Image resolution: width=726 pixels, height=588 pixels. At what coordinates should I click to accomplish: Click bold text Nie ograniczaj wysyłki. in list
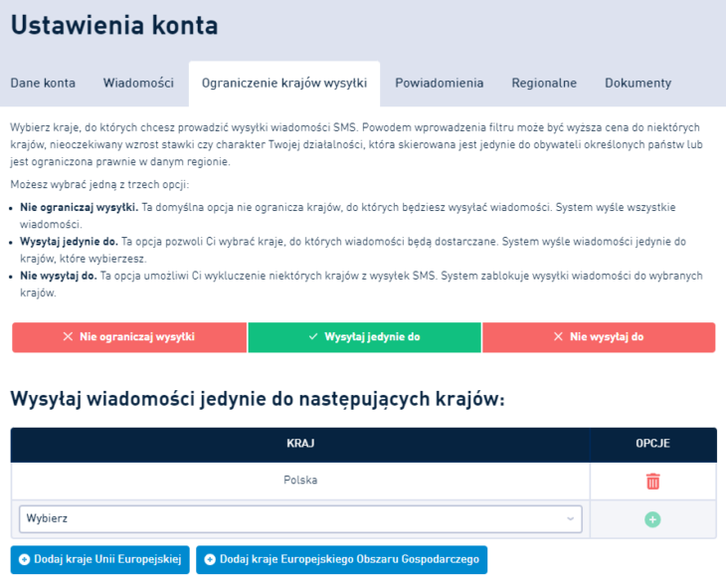tap(80, 208)
